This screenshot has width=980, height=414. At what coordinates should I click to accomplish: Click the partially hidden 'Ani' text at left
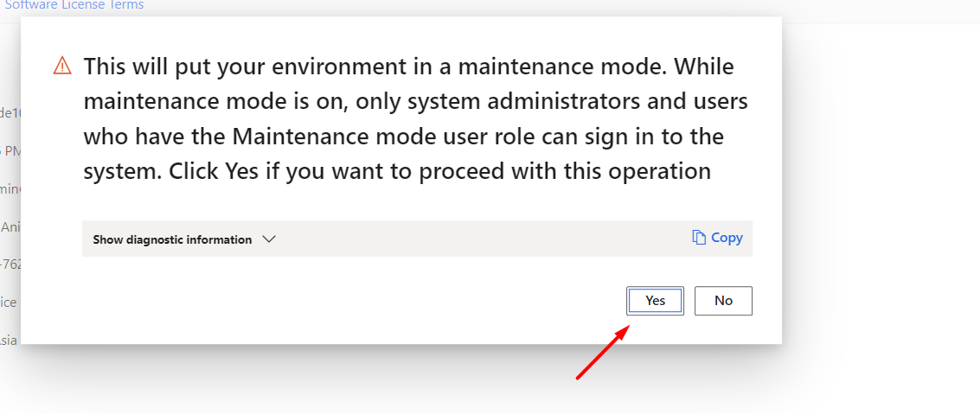pyautogui.click(x=10, y=227)
